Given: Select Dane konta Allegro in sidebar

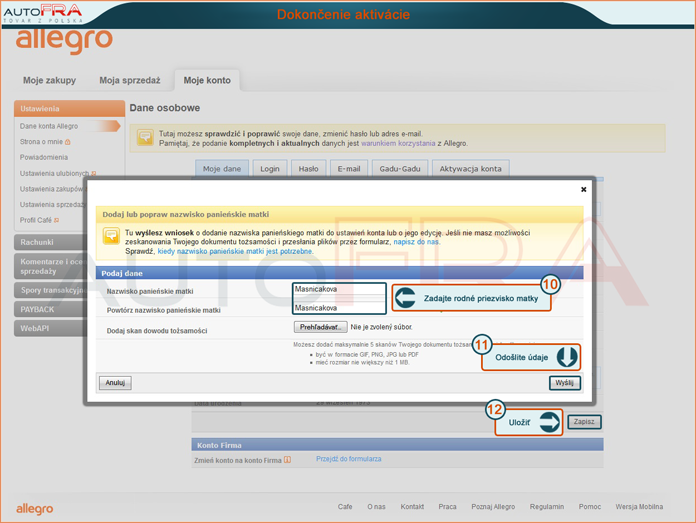Looking at the screenshot, I should pos(49,126).
